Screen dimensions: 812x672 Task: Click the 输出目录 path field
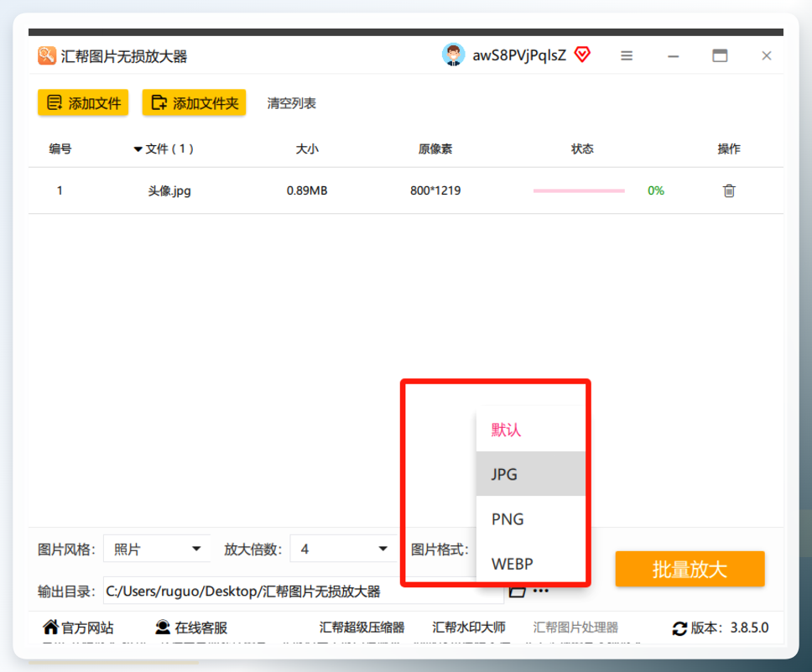tap(304, 591)
